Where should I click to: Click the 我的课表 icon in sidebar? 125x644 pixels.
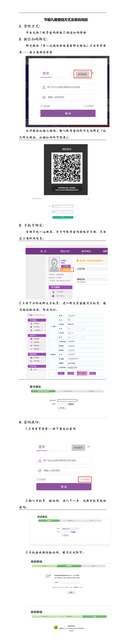[x=31, y=342]
